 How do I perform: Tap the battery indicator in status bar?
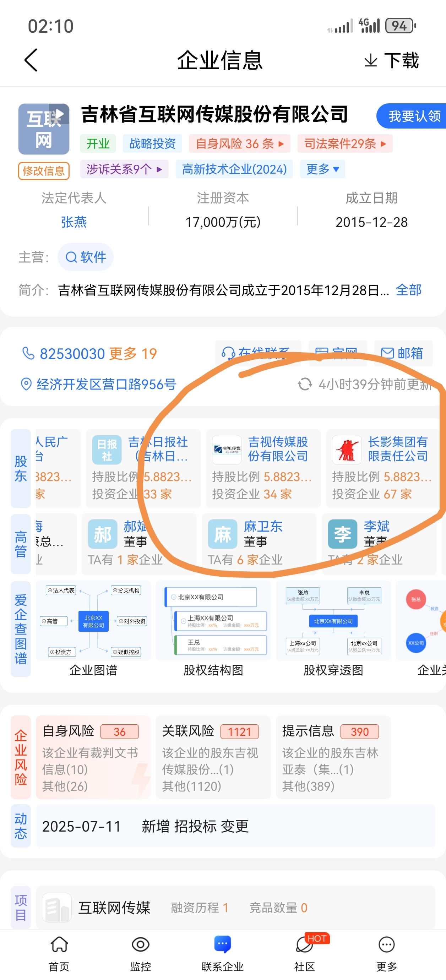401,26
